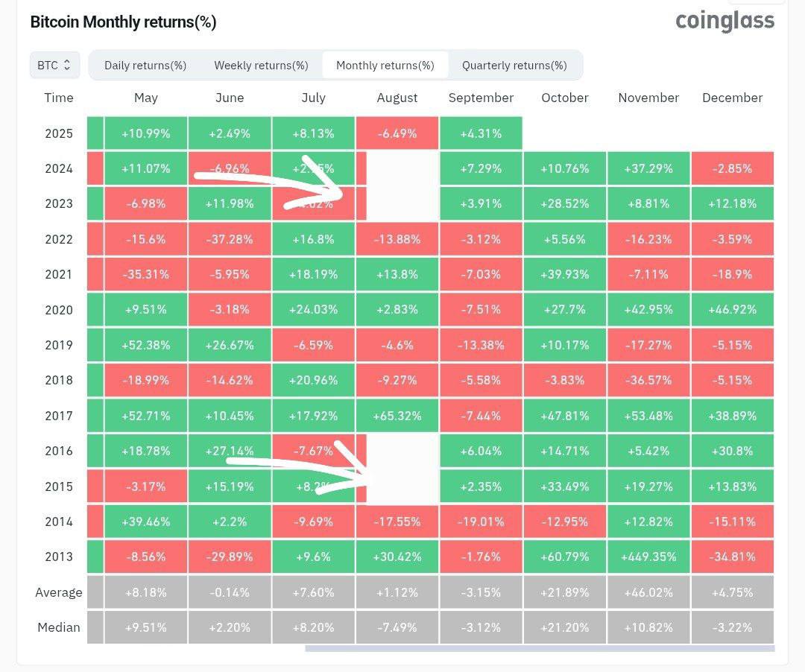This screenshot has height=672, width=805.
Task: Select the Average row label
Action: tap(59, 592)
